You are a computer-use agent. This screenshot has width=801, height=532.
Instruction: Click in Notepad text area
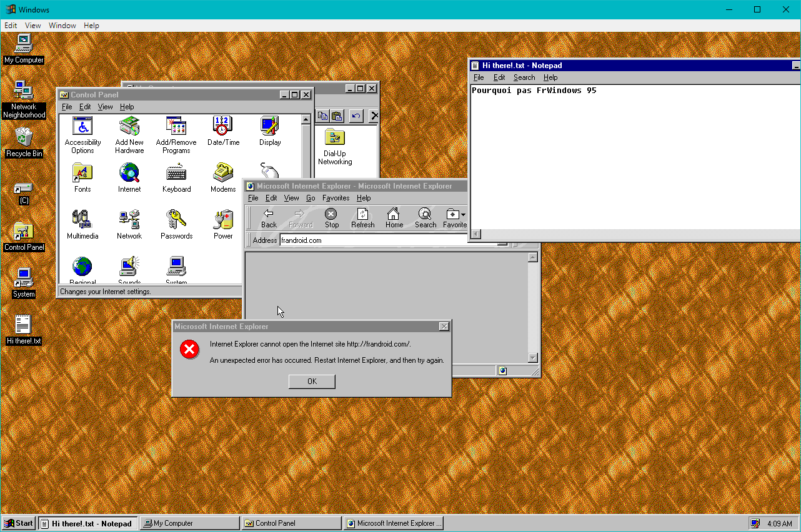635,156
